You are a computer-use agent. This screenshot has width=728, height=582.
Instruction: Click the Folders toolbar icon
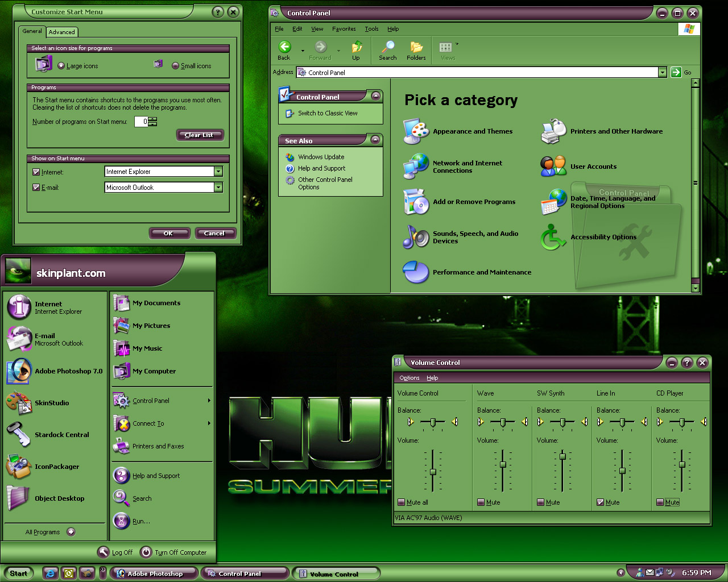coord(416,50)
